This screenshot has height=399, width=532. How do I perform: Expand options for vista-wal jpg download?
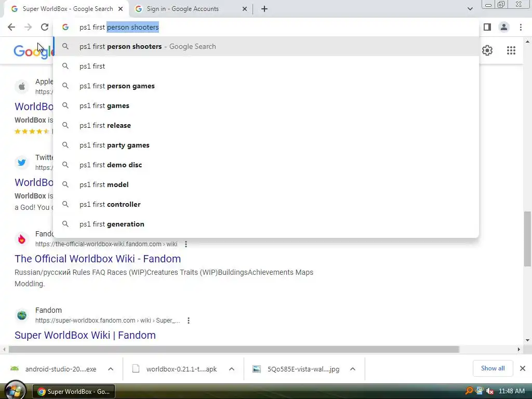coord(353,369)
